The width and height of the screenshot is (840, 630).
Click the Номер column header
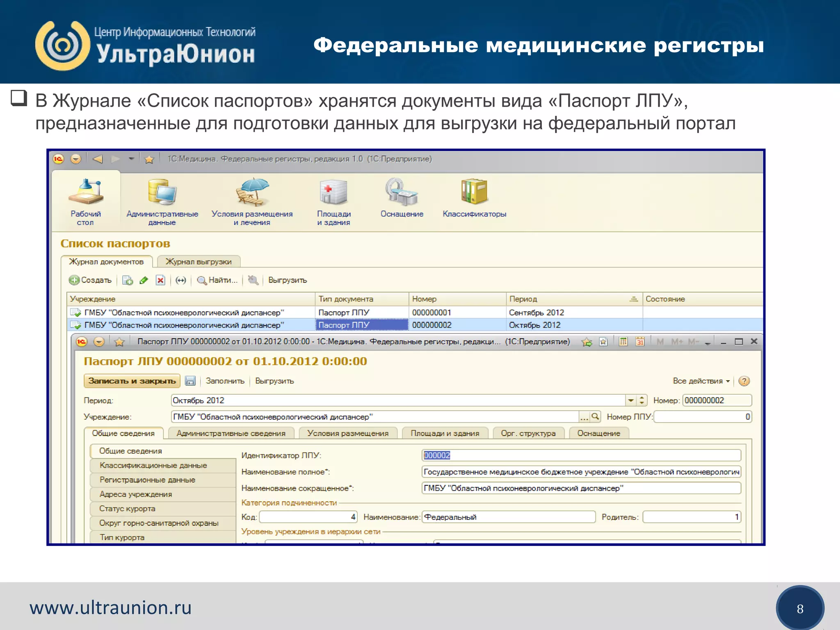click(x=457, y=299)
